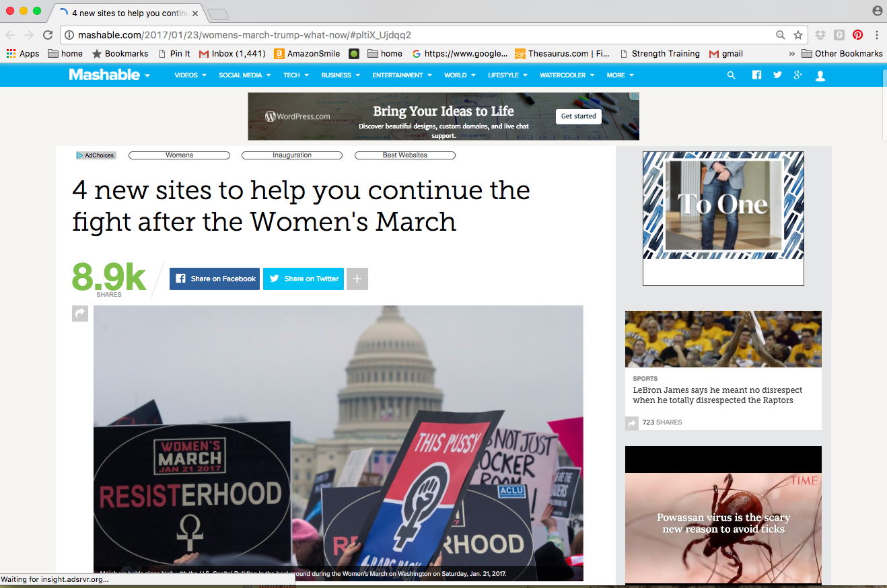Open the Mashable search icon

tap(732, 75)
